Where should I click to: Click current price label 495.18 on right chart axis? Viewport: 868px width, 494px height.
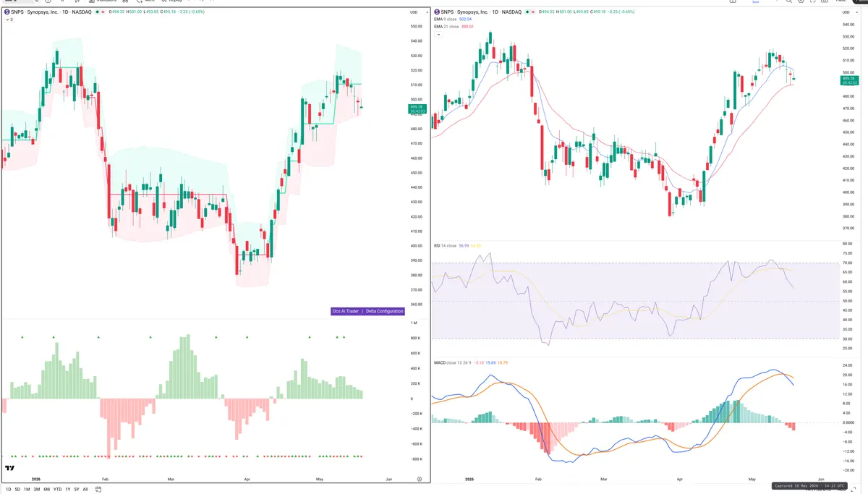(848, 80)
